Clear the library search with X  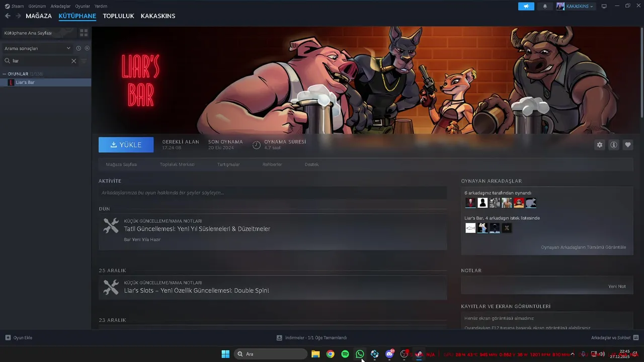point(73,61)
